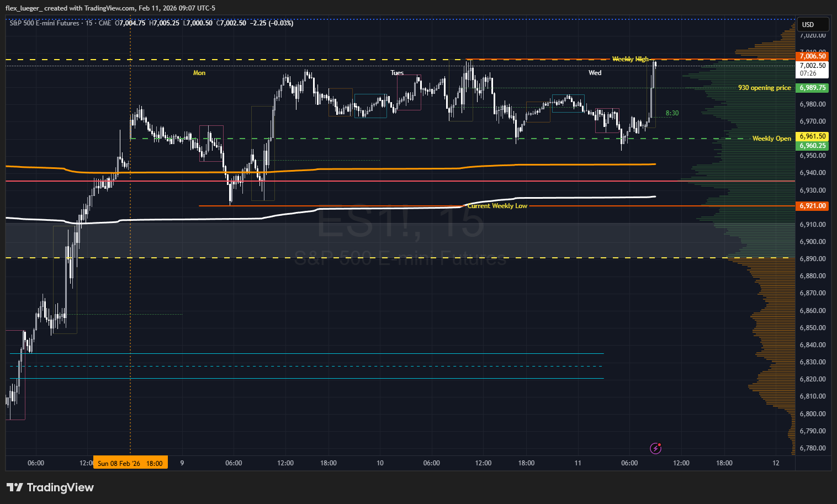The height and width of the screenshot is (504, 837).
Task: Click the lightning bolt events icon
Action: pyautogui.click(x=655, y=448)
